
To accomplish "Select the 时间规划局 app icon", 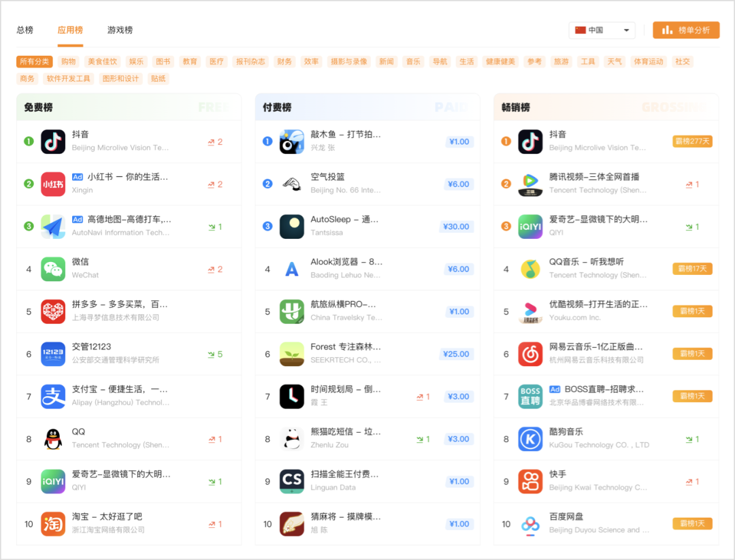I will tap(291, 397).
